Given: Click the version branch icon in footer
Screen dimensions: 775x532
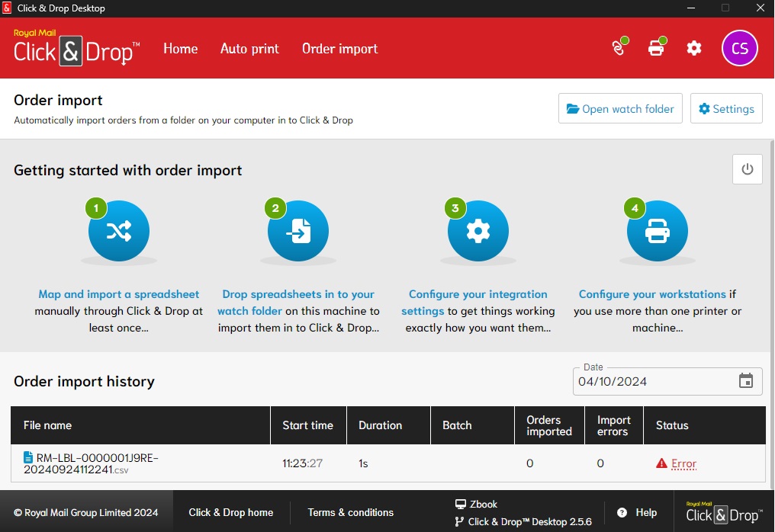Looking at the screenshot, I should 459,521.
